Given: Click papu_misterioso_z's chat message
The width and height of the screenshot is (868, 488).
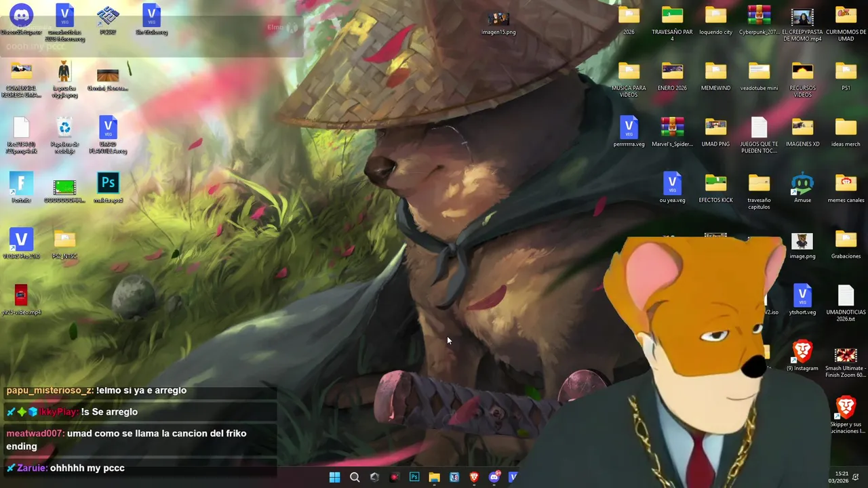Looking at the screenshot, I should (139, 391).
